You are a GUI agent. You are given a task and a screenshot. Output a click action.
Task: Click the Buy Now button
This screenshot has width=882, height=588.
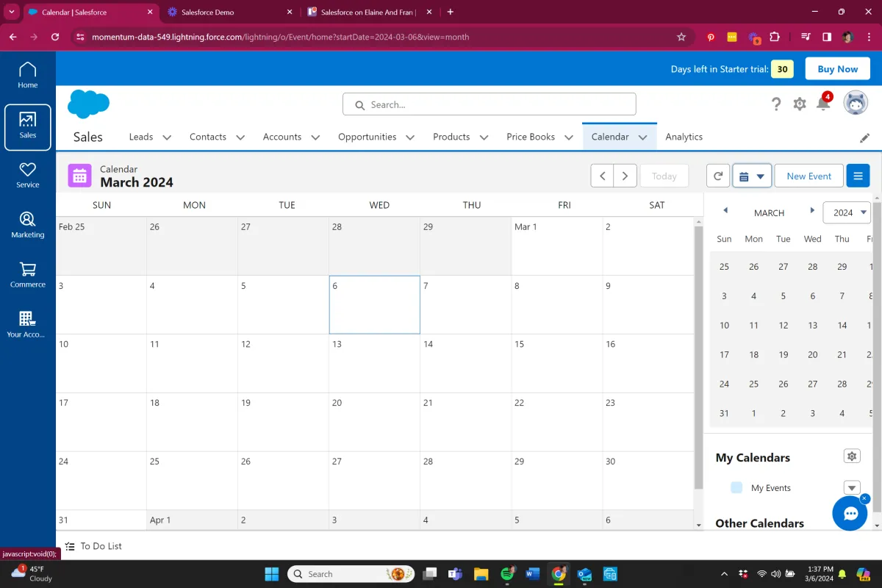click(837, 69)
